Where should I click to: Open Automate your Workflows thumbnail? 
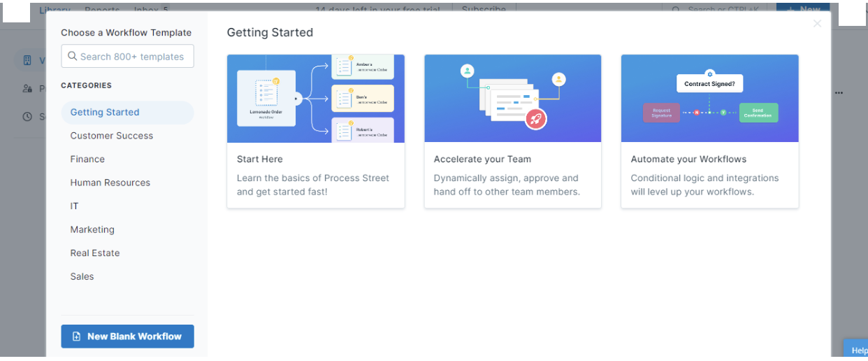(x=710, y=99)
